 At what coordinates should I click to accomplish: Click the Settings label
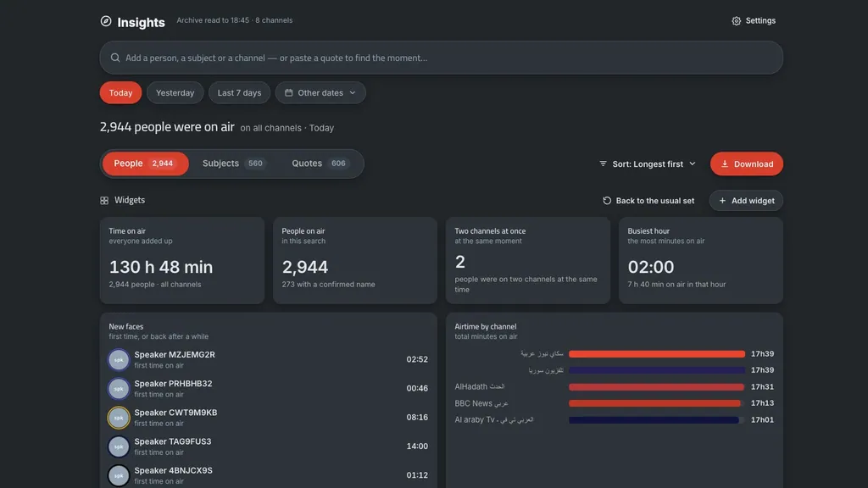tap(760, 20)
